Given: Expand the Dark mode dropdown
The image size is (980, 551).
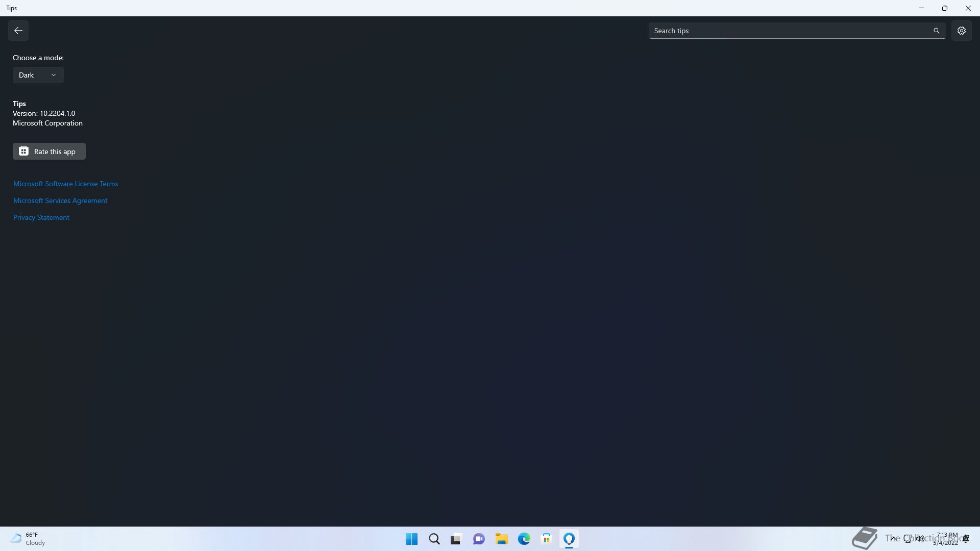Looking at the screenshot, I should coord(38,75).
